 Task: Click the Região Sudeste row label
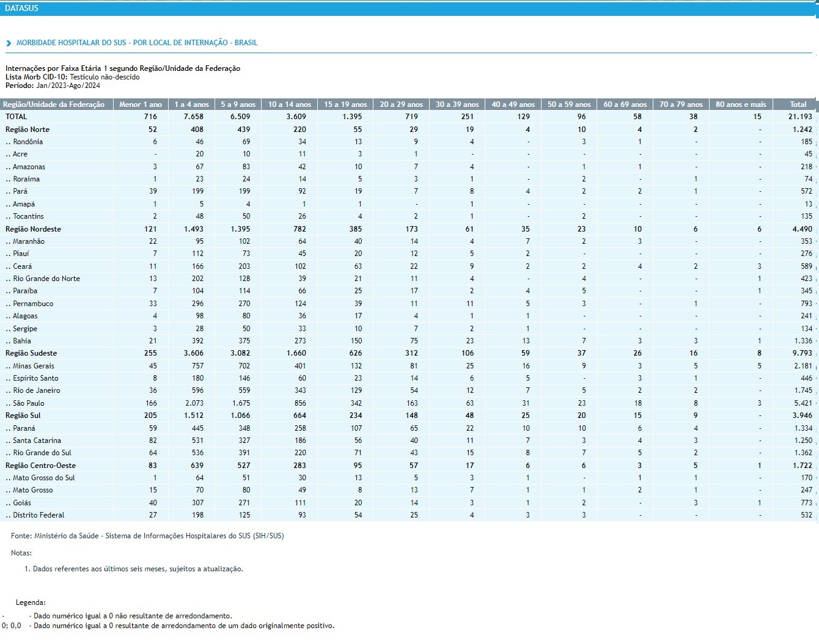pos(31,353)
